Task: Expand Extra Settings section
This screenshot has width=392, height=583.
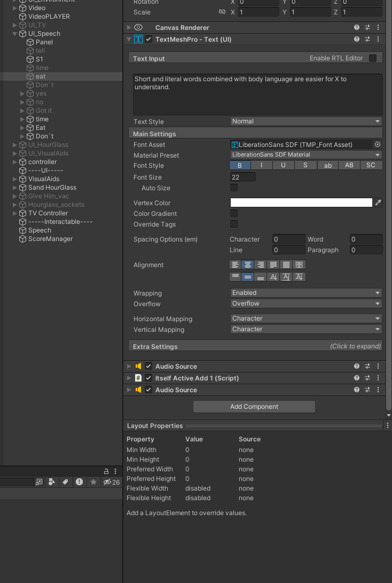Action: click(255, 346)
